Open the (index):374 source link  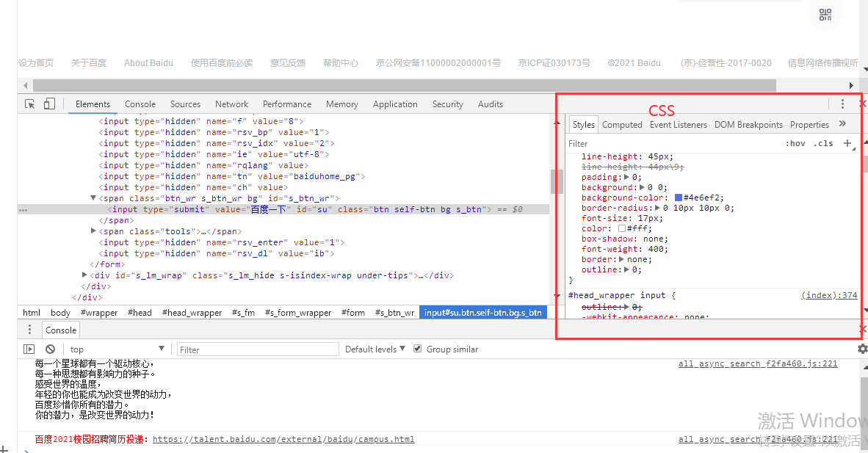tap(829, 295)
